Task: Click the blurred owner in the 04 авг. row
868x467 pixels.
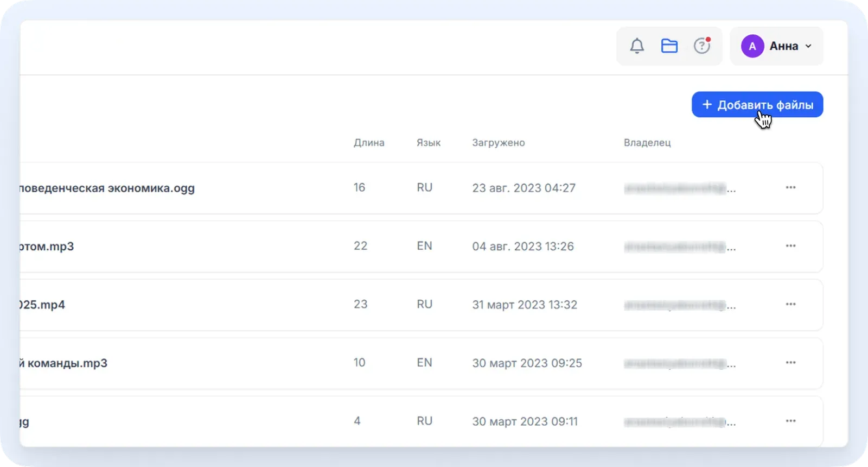Action: coord(680,247)
